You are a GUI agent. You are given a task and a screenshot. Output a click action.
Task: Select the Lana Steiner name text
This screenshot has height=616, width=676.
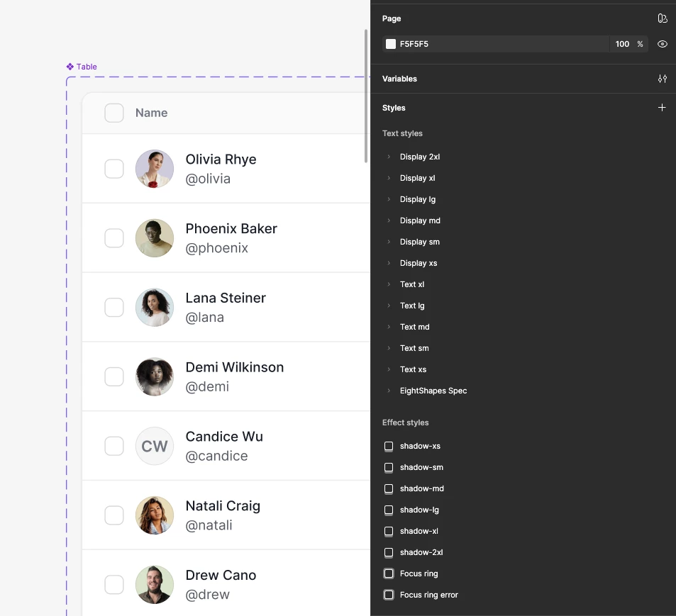(x=226, y=298)
